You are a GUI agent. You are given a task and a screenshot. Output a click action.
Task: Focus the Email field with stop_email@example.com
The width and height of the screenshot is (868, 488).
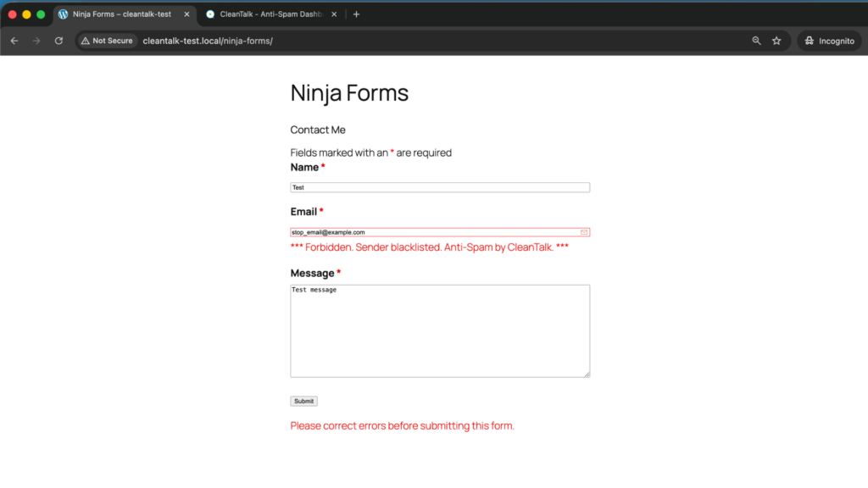pyautogui.click(x=440, y=232)
